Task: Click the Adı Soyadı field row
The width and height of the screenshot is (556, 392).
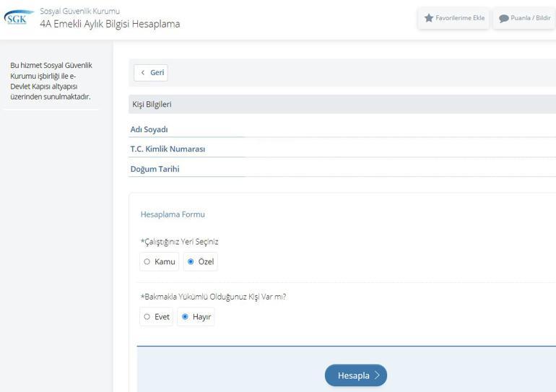Action: click(x=149, y=129)
